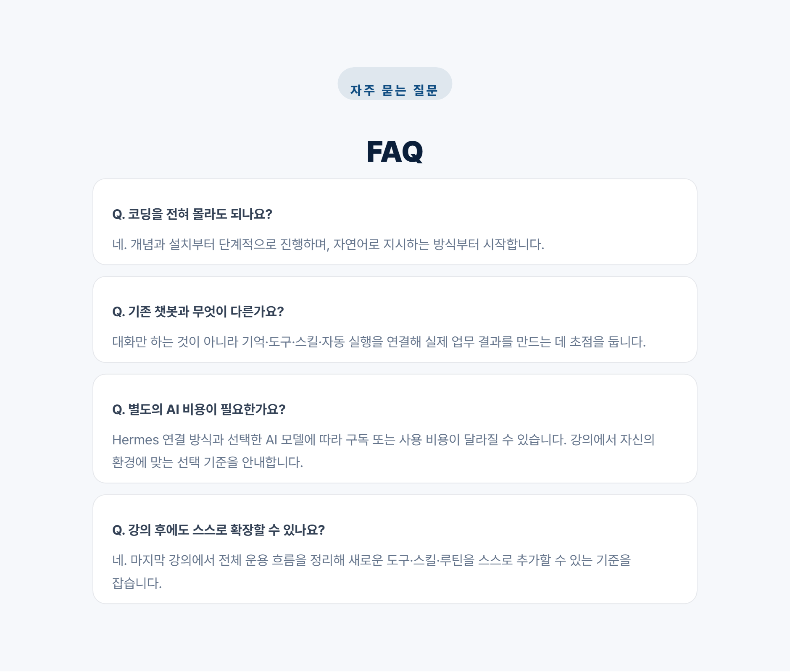Click the word Hermes in the answer
The width and height of the screenshot is (790, 672).
[135, 440]
